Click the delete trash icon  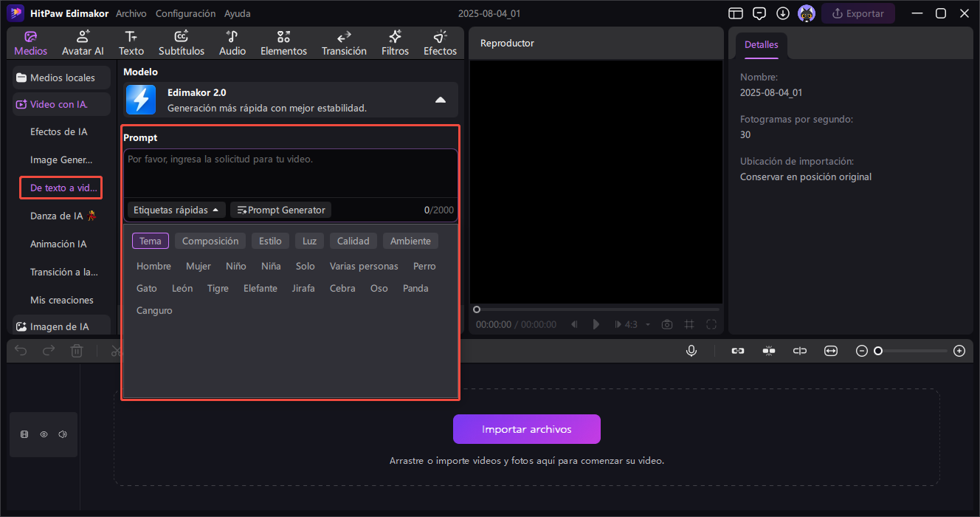77,351
